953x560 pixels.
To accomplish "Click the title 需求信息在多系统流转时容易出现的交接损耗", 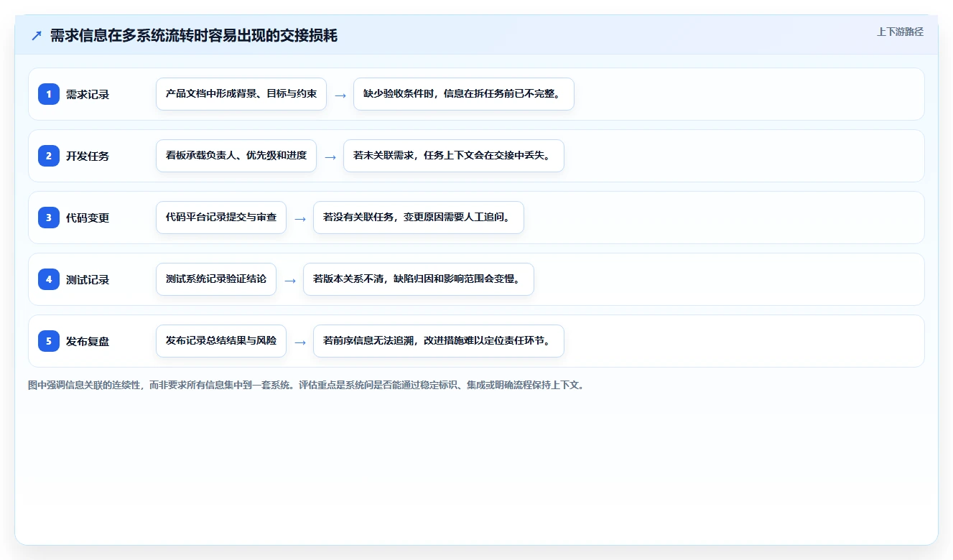I will (x=194, y=36).
